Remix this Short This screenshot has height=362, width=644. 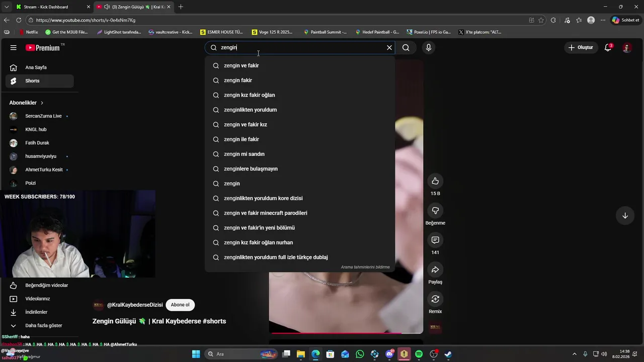pyautogui.click(x=435, y=299)
